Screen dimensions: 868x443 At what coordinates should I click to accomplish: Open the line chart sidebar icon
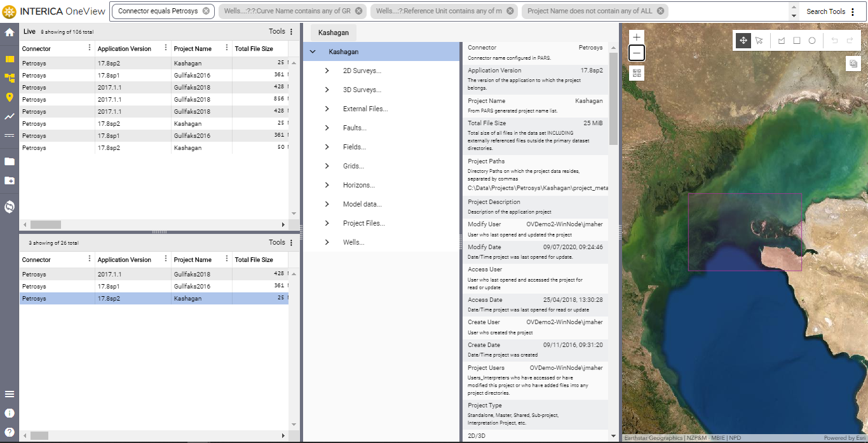click(10, 116)
